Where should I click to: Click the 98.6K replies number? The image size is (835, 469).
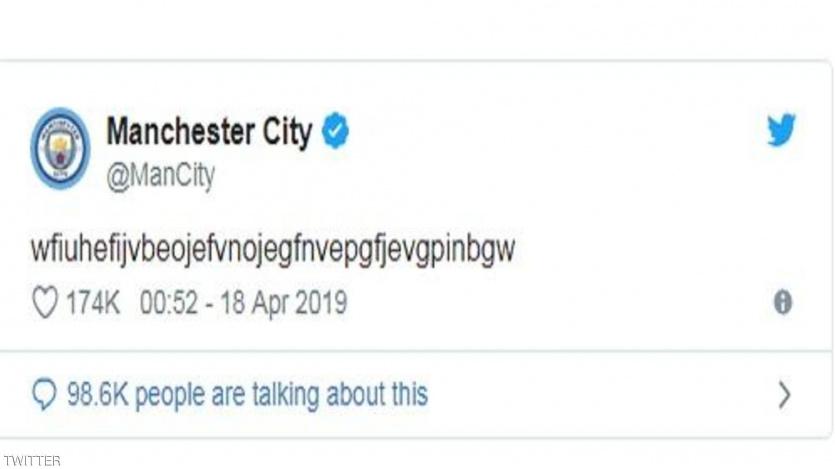(x=97, y=395)
